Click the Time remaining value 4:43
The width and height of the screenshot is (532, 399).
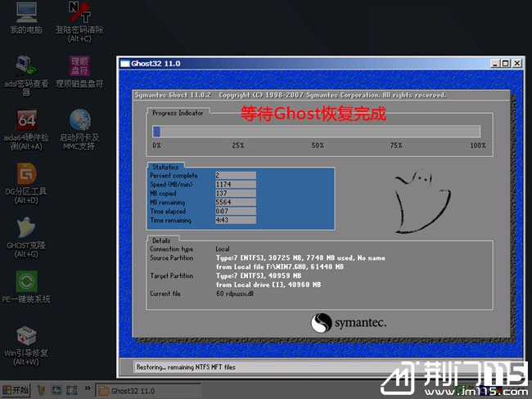236,220
